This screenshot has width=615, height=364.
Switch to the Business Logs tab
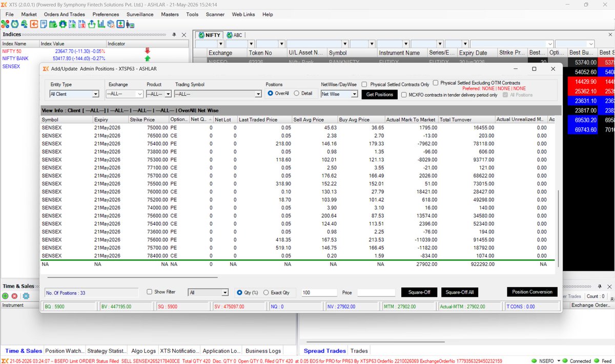point(263,351)
